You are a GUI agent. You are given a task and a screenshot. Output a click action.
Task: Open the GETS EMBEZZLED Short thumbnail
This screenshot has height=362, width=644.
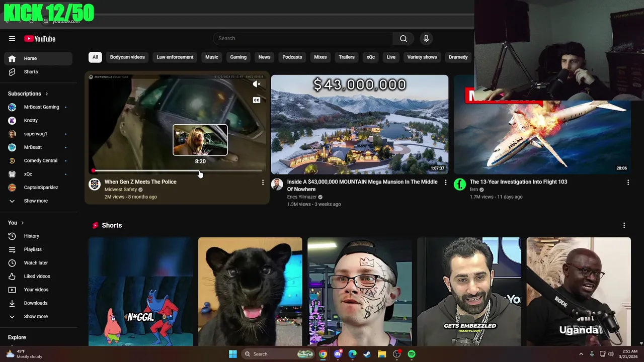tap(469, 292)
